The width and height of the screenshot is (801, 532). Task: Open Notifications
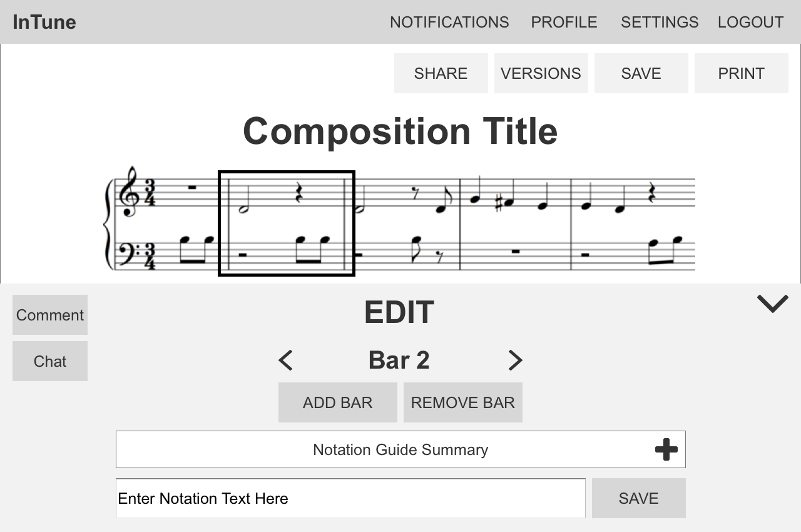pyautogui.click(x=449, y=22)
